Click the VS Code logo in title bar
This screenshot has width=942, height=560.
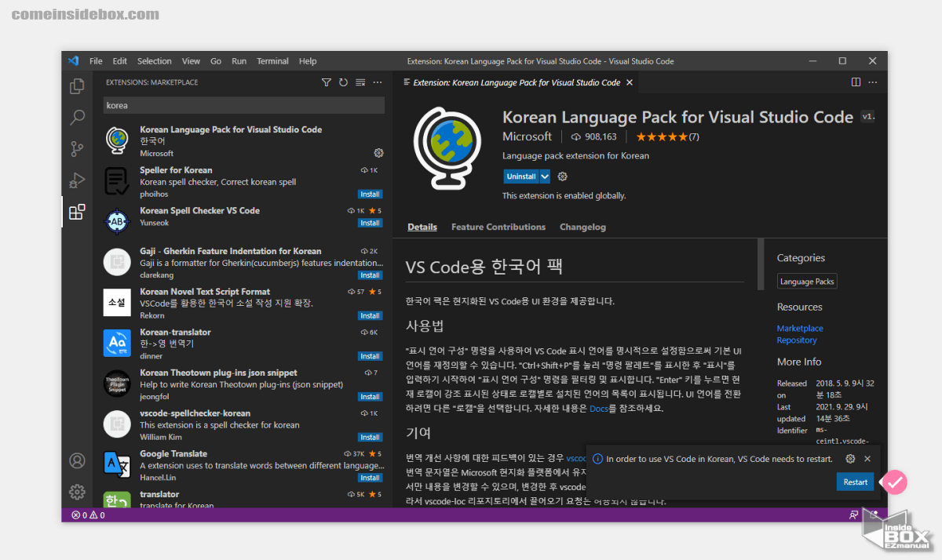[73, 61]
